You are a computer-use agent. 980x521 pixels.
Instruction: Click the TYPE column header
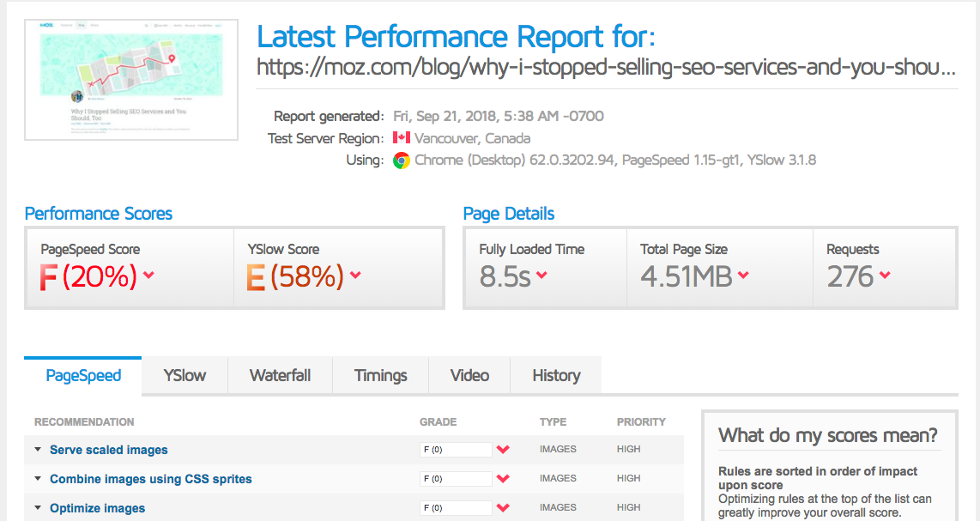[554, 422]
